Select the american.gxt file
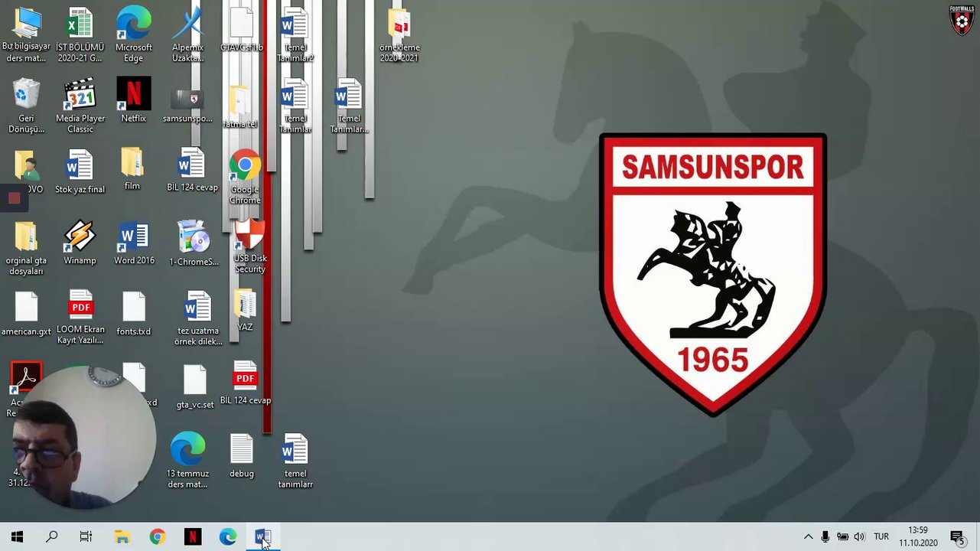980x551 pixels. point(26,315)
